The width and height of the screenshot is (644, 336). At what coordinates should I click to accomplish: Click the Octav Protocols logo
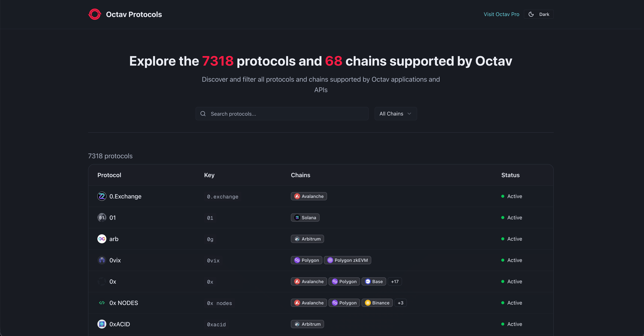pos(95,14)
